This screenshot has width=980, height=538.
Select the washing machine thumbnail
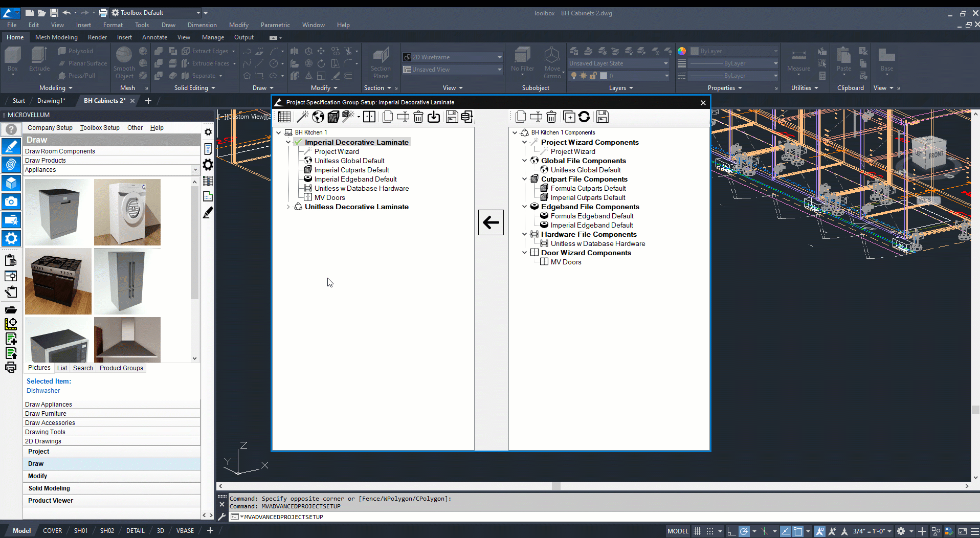[127, 212]
